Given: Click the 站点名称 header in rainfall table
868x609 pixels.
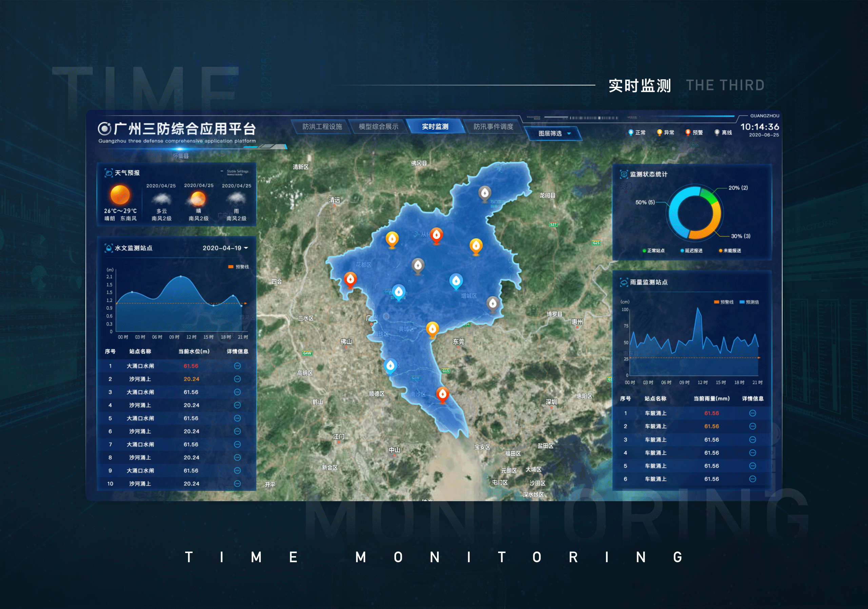Looking at the screenshot, I should tap(655, 398).
